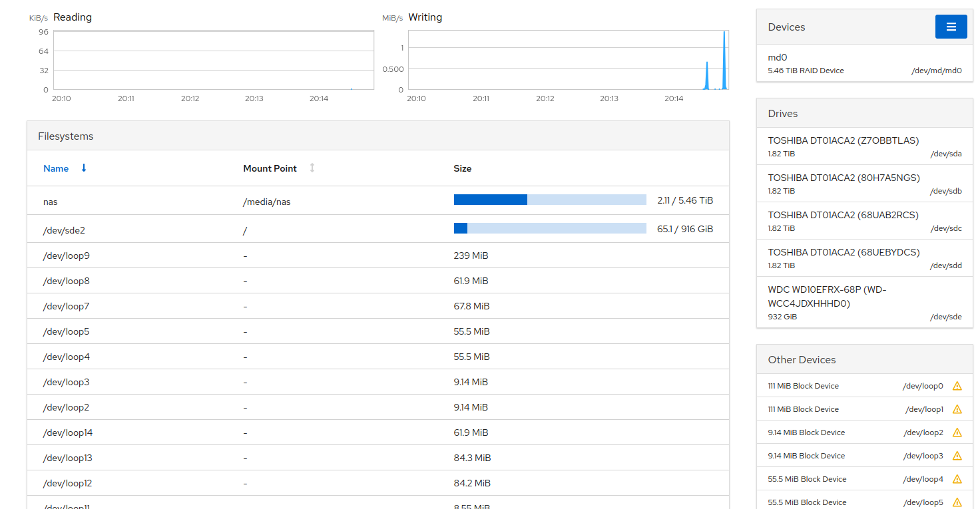980x509 pixels.
Task: Select the TOSHIBA drive at /dev/sdc
Action: pyautogui.click(x=864, y=221)
